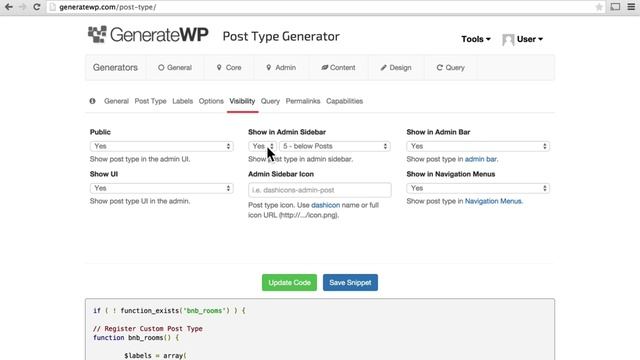Switch to the Capabilities tab
Image resolution: width=640 pixels, height=360 pixels.
pos(344,101)
